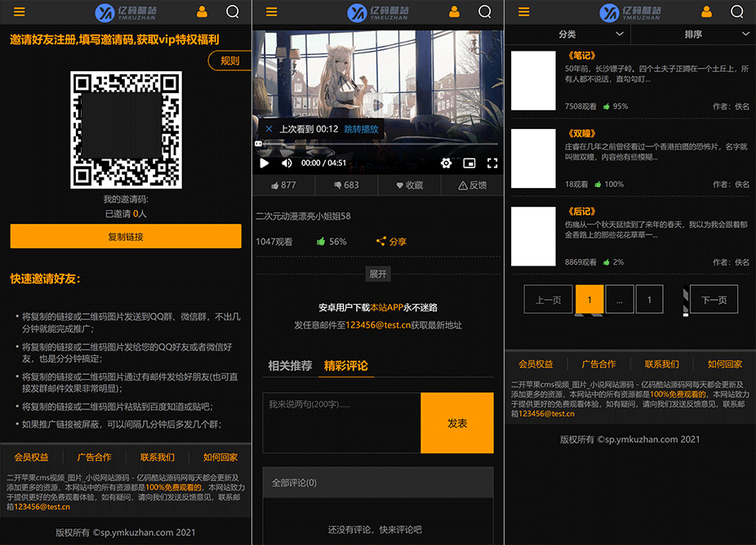Jump to last watched position link

(x=361, y=129)
